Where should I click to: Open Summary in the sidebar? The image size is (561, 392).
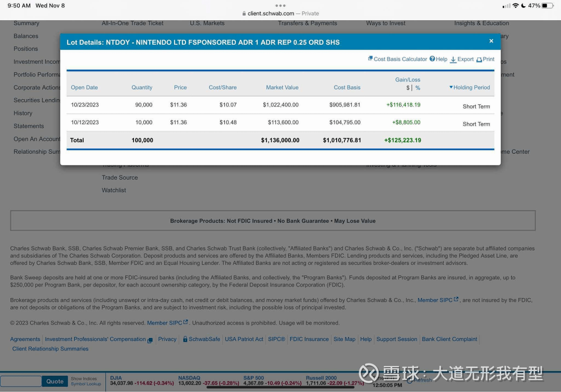26,23
